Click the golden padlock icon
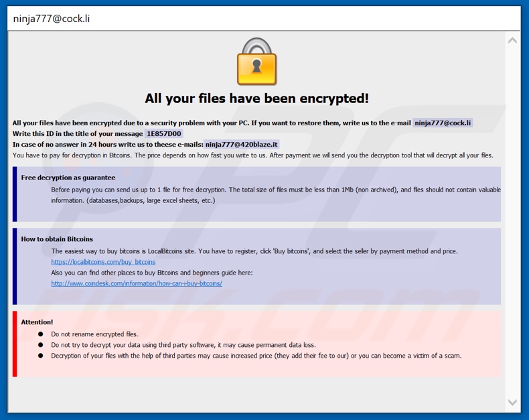The height and width of the screenshot is (420, 529). (256, 62)
